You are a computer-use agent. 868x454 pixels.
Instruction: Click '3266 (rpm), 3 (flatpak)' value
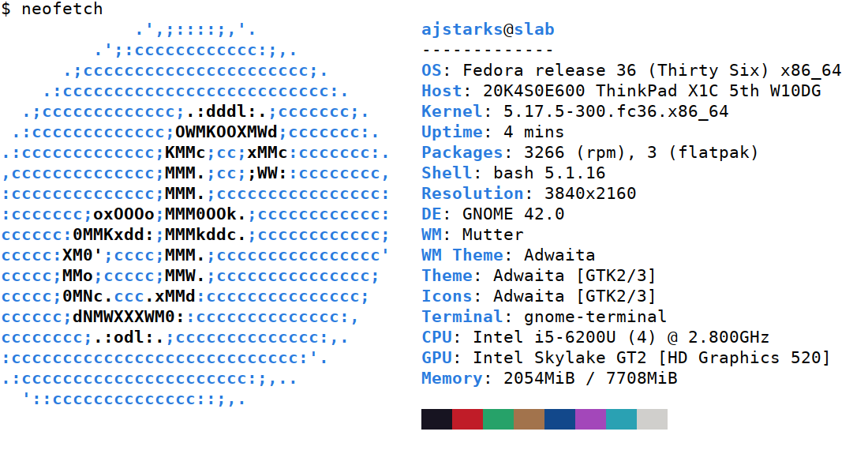[641, 152]
